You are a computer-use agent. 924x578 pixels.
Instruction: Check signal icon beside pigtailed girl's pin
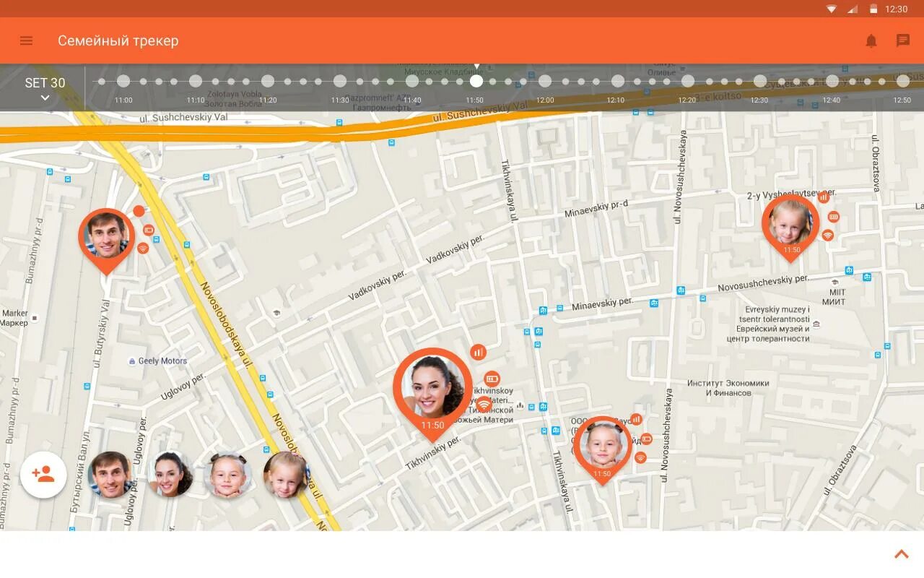(x=636, y=419)
